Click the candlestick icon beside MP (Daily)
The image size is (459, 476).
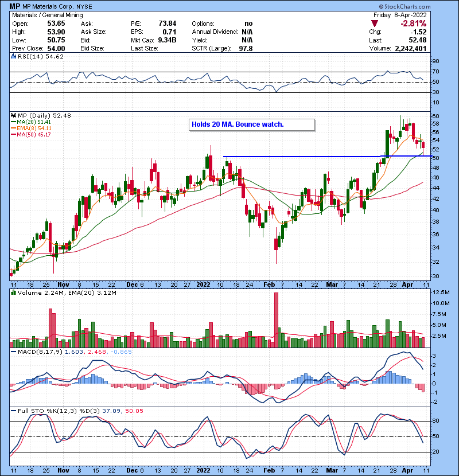(13, 115)
